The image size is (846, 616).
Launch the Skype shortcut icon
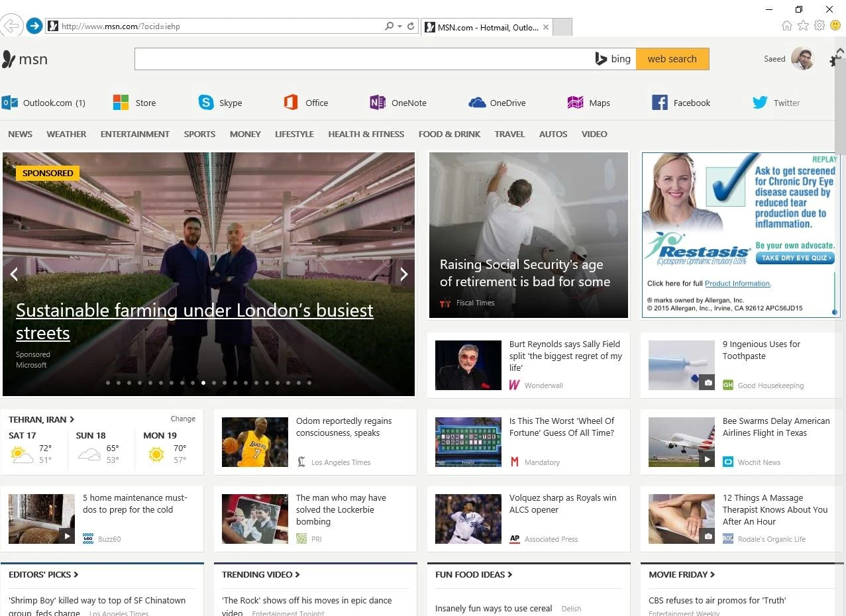[206, 103]
